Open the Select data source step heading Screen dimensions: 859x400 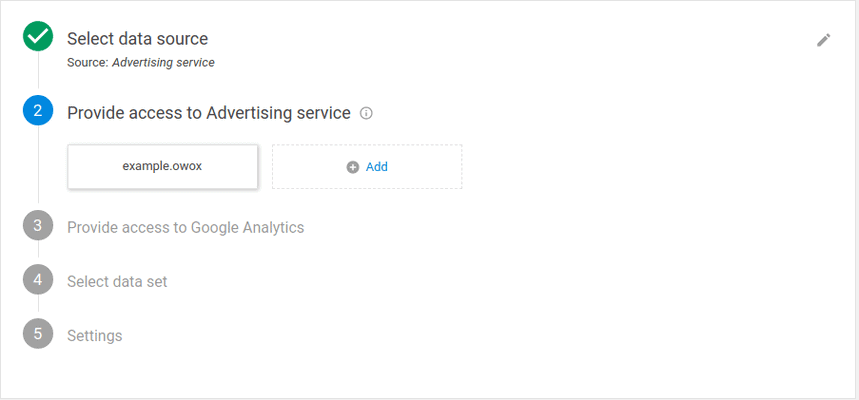[x=137, y=39]
